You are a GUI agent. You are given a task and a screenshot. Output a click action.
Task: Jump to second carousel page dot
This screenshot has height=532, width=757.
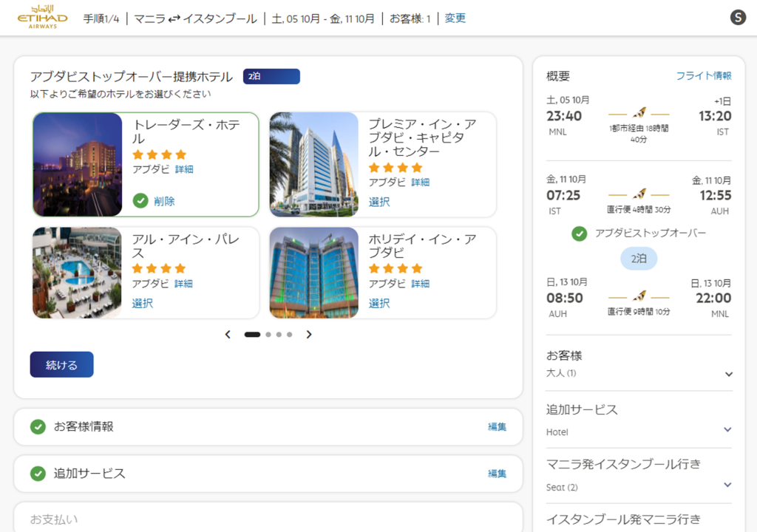point(269,335)
